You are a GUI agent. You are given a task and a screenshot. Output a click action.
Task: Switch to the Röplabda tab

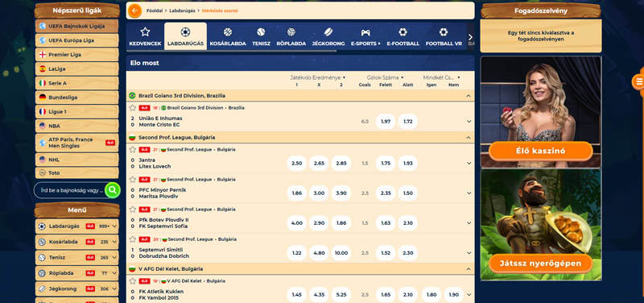tap(291, 36)
